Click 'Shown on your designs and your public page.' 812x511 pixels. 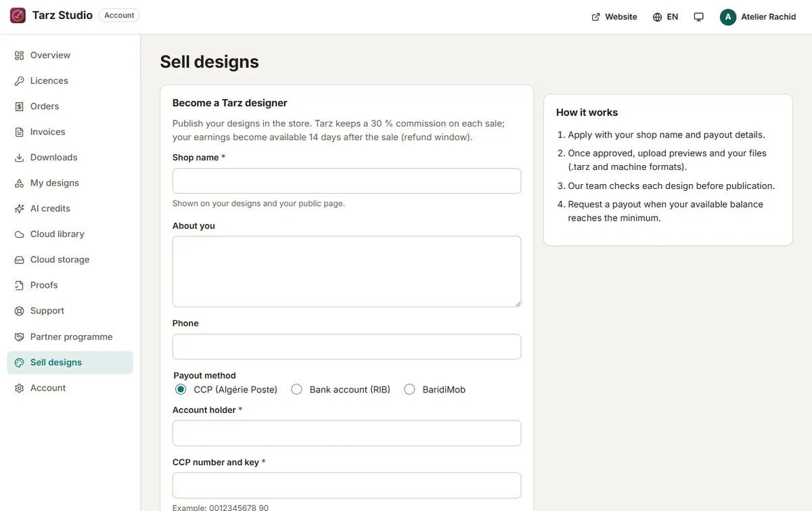click(258, 203)
